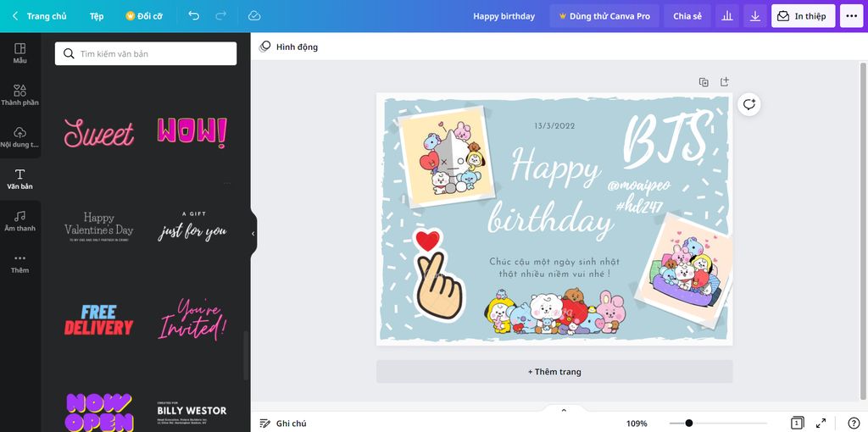Image resolution: width=868 pixels, height=432 pixels.
Task: Add FREE DELIVERY text template
Action: click(99, 320)
